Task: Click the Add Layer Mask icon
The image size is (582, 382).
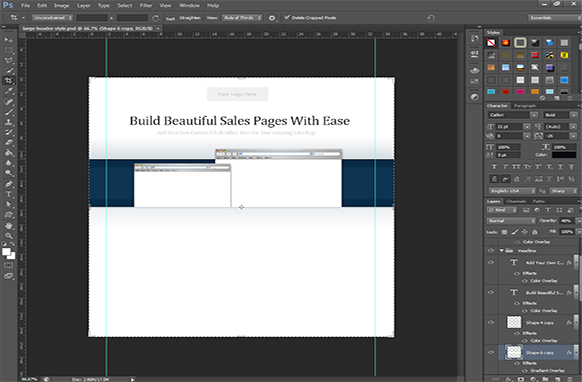Action: 521,379
